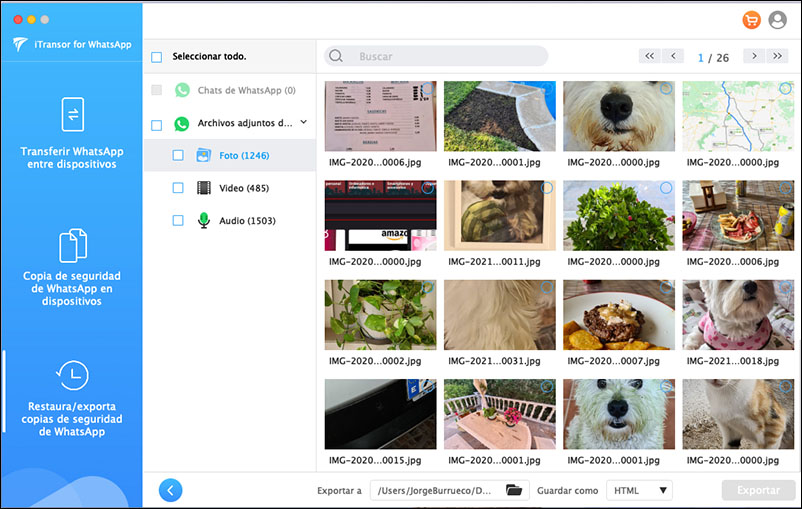Click the filename IMG-2021...0011.jpg
The image size is (802, 509).
pos(494,262)
